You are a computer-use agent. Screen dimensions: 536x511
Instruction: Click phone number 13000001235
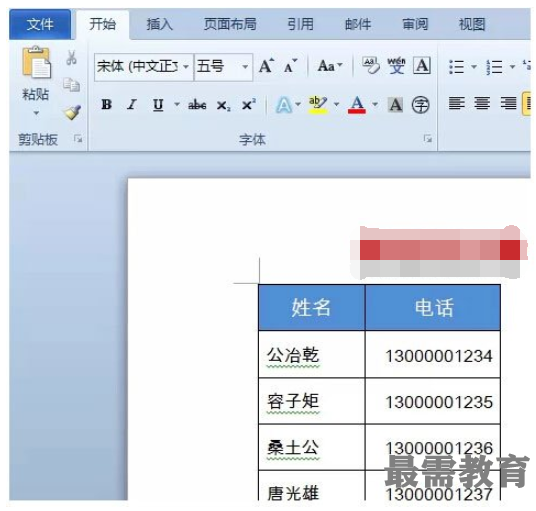[439, 402]
